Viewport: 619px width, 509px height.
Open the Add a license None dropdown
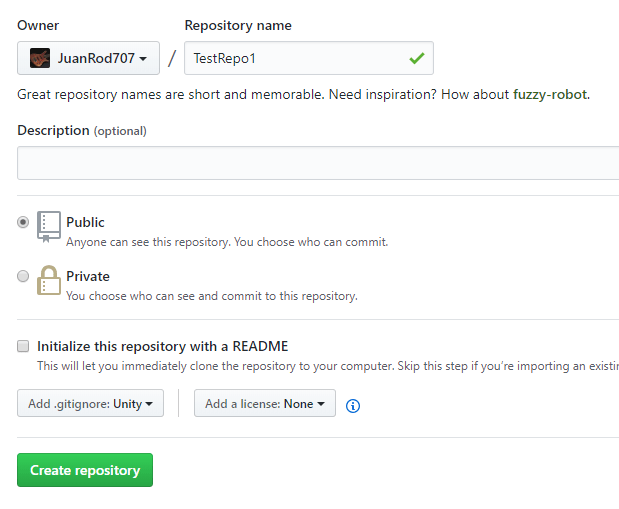point(264,404)
